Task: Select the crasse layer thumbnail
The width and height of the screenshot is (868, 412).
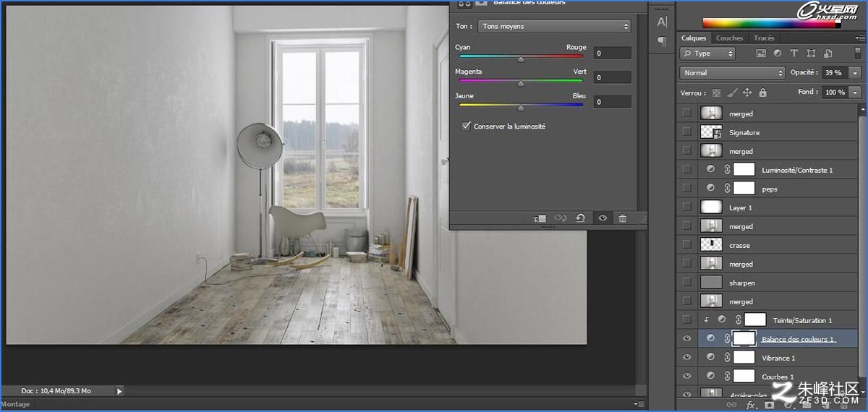Action: 712,245
